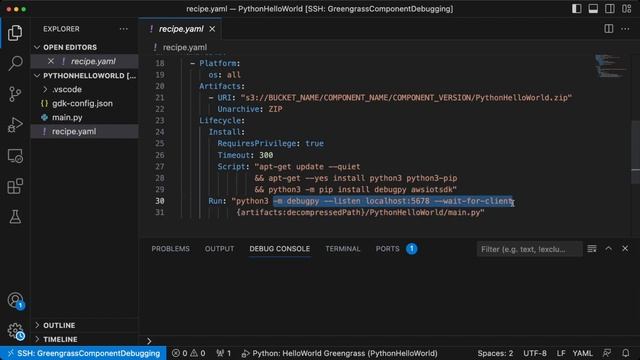
Task: Maximize the panel with the chevron up
Action: click(609, 249)
